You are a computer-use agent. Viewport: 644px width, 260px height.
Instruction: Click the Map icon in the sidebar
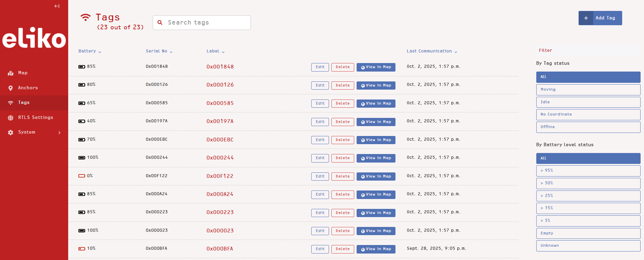[11, 73]
